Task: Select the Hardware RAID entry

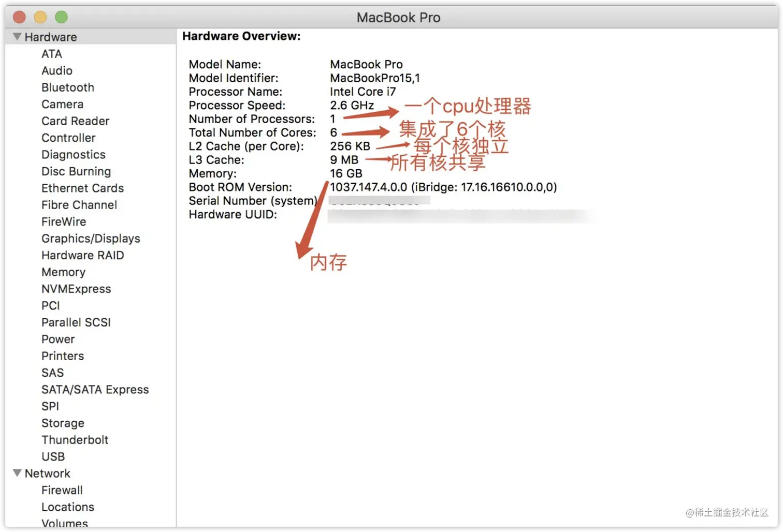Action: (83, 255)
